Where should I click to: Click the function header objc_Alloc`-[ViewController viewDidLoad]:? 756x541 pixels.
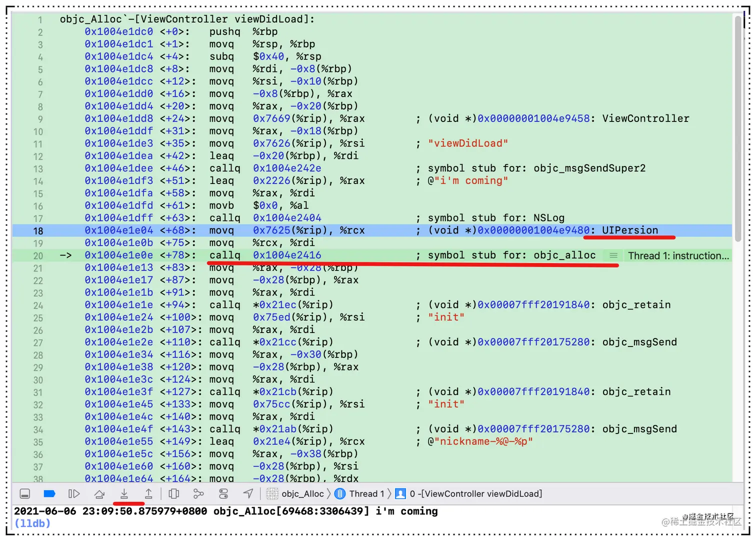coord(187,19)
